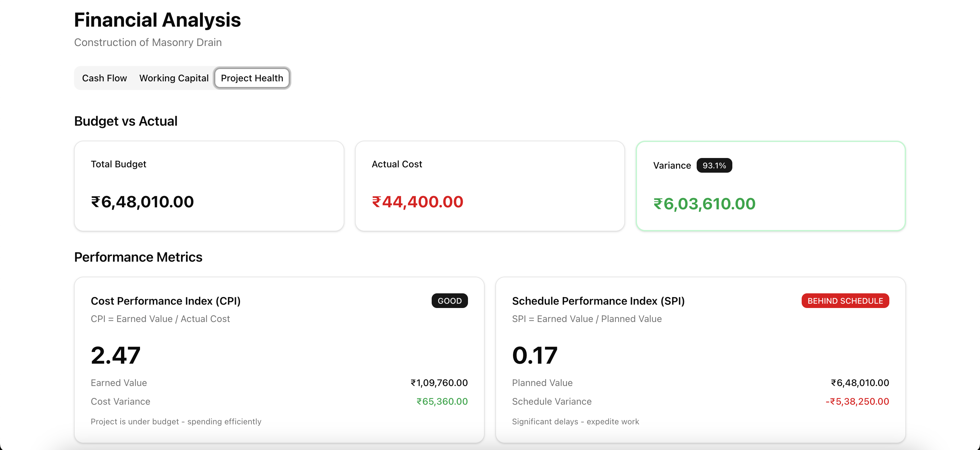Click the BEHIND SCHEDULE badge
This screenshot has height=450, width=980.
pos(845,301)
